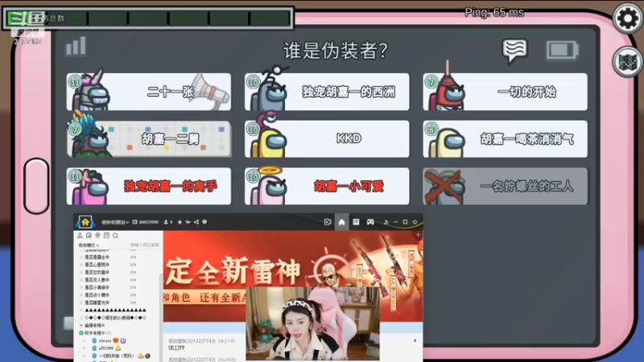
Task: Open the person icon in sidebar toolbar
Action: (80, 236)
